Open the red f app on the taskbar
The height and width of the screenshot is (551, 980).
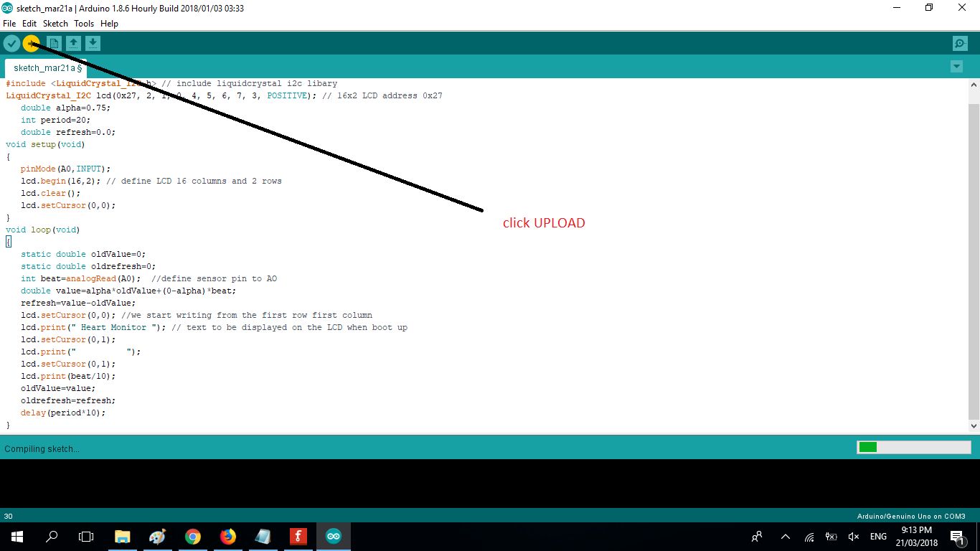pos(298,537)
